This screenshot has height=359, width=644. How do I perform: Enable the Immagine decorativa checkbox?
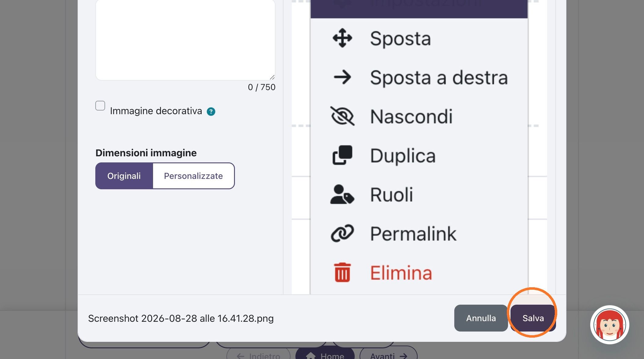coord(100,106)
